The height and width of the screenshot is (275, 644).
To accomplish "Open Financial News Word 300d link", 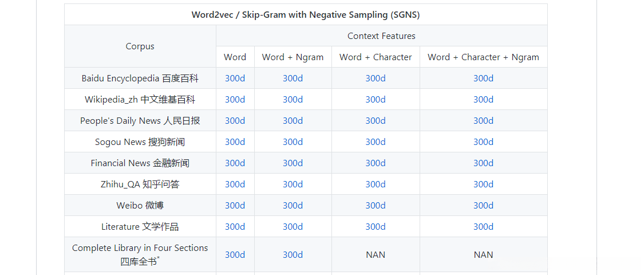I will [235, 163].
